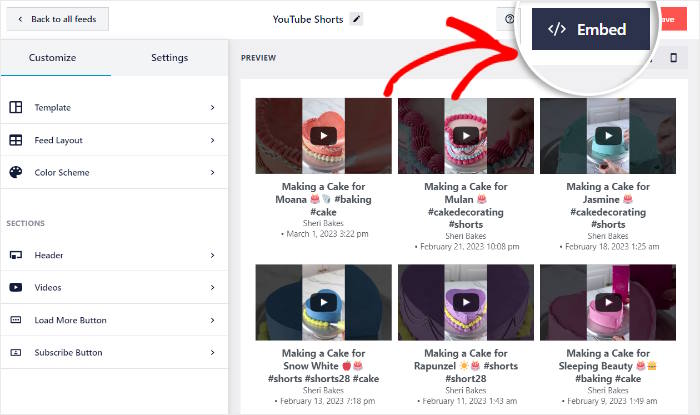
Task: Open the Color Scheme option
Action: [114, 172]
